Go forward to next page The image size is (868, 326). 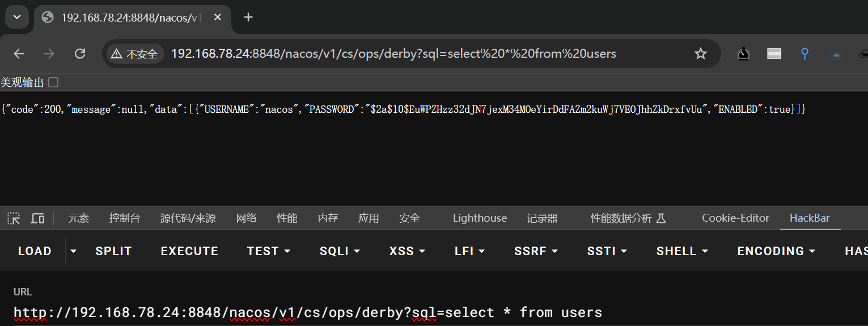coord(49,54)
